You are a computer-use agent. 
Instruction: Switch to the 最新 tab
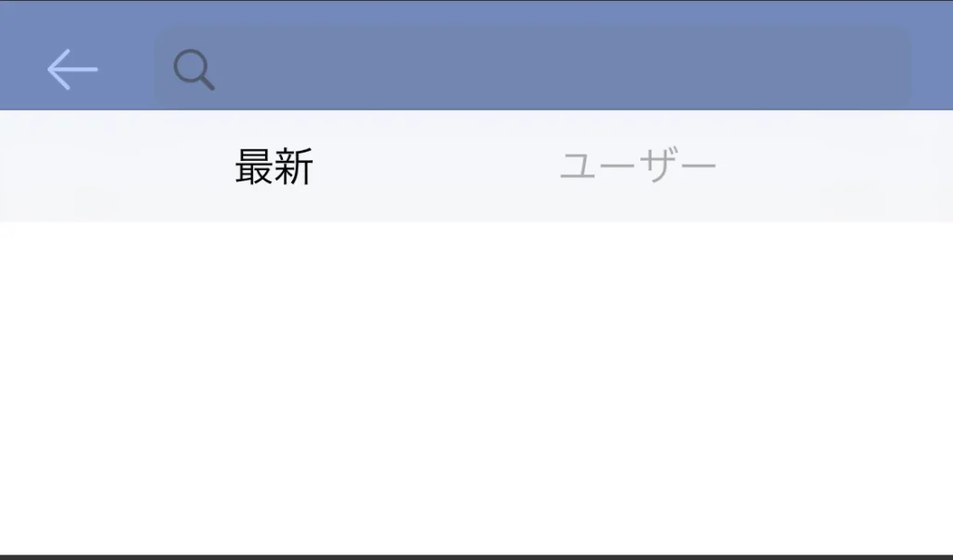tap(275, 167)
